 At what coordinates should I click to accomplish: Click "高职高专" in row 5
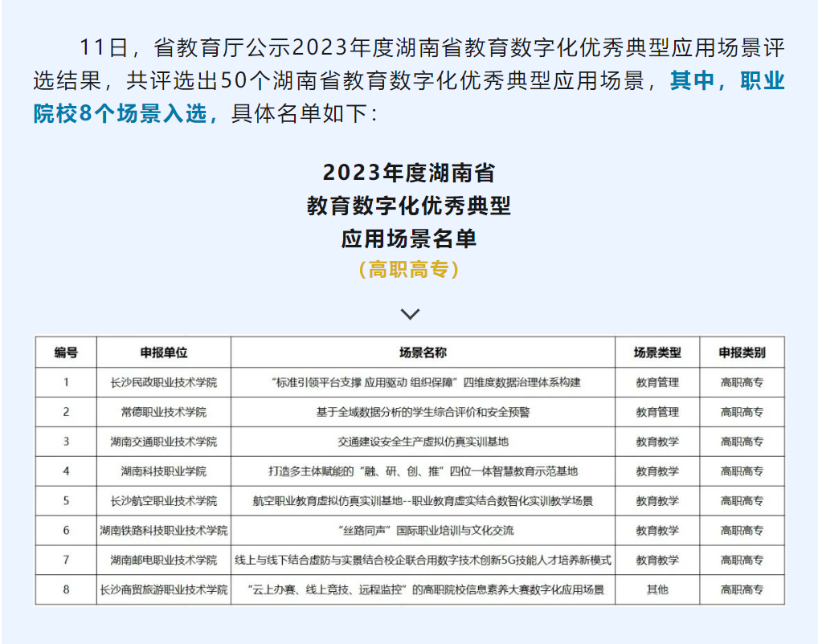(x=742, y=501)
